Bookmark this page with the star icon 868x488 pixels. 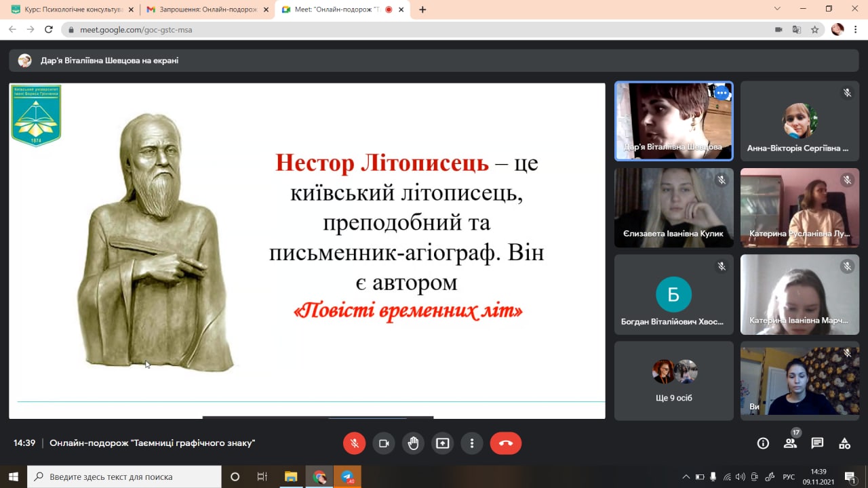tap(815, 30)
